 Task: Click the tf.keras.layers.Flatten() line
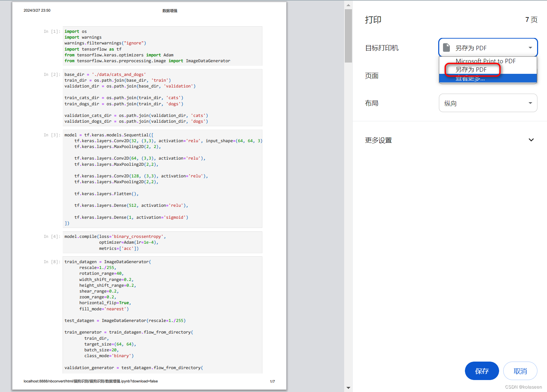coord(106,194)
